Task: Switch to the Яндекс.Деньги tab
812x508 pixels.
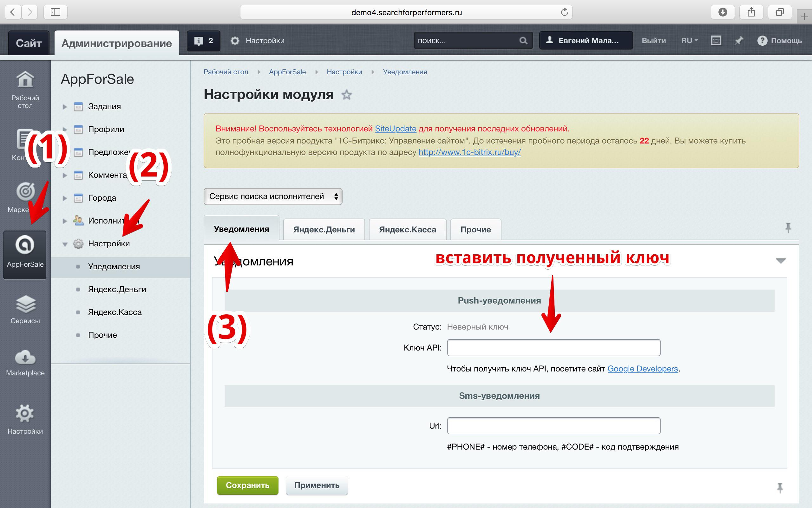Action: click(x=324, y=230)
